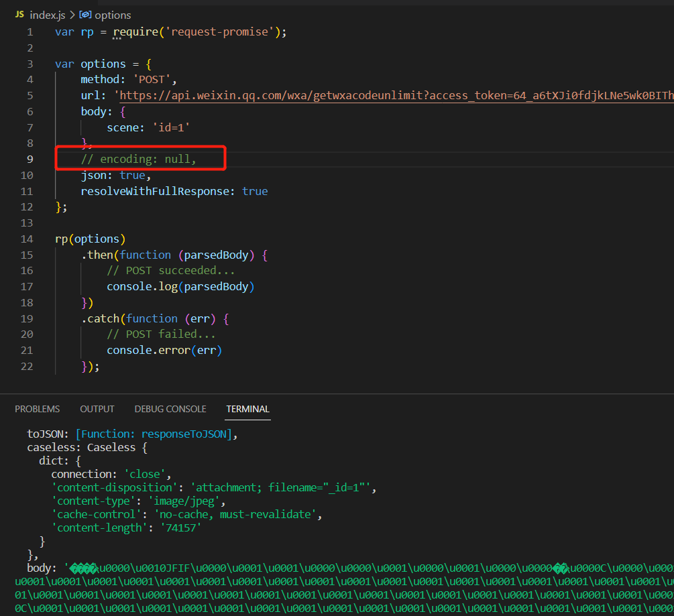This screenshot has width=674, height=616.
Task: Click the method: 'POST' line
Action: pyautogui.click(x=129, y=80)
